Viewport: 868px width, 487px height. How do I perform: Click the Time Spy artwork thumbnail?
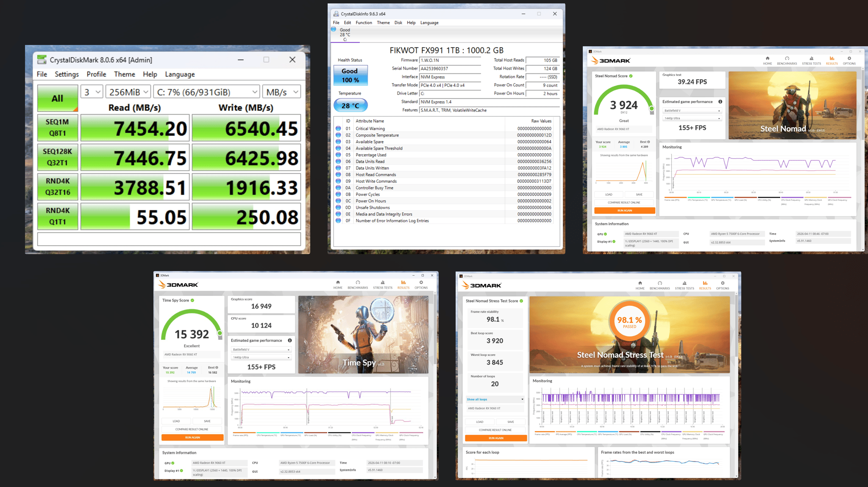pos(363,335)
